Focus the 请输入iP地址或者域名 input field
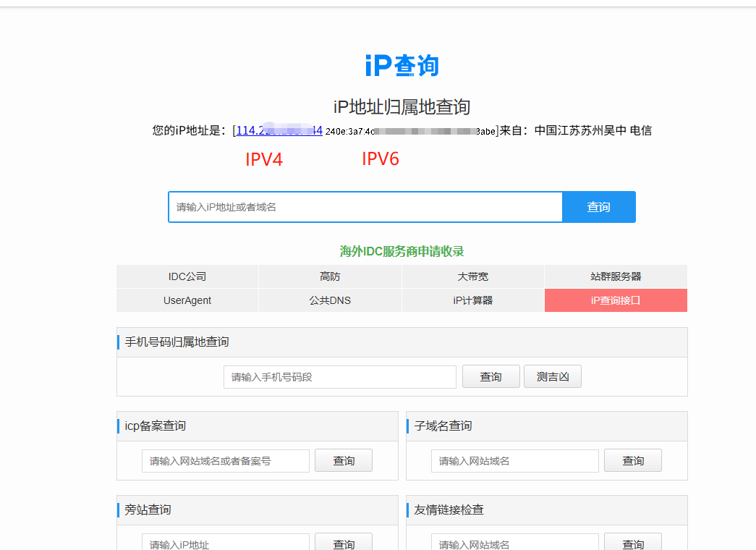This screenshot has width=756, height=550. [365, 207]
